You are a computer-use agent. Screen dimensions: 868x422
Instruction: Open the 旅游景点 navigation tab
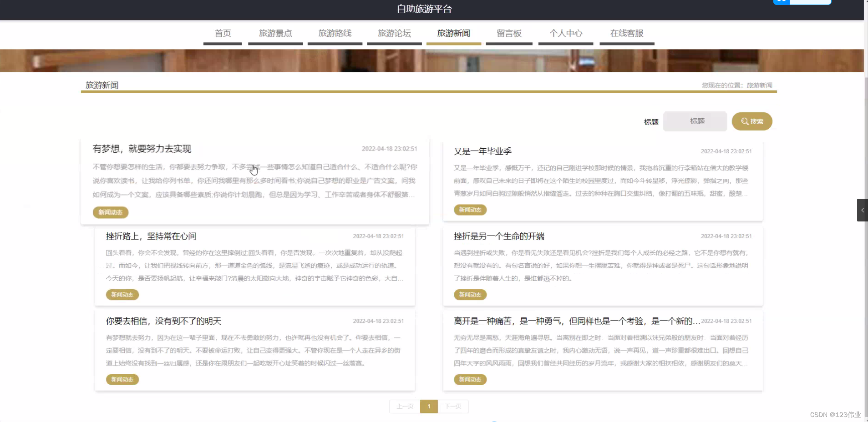pyautogui.click(x=275, y=33)
